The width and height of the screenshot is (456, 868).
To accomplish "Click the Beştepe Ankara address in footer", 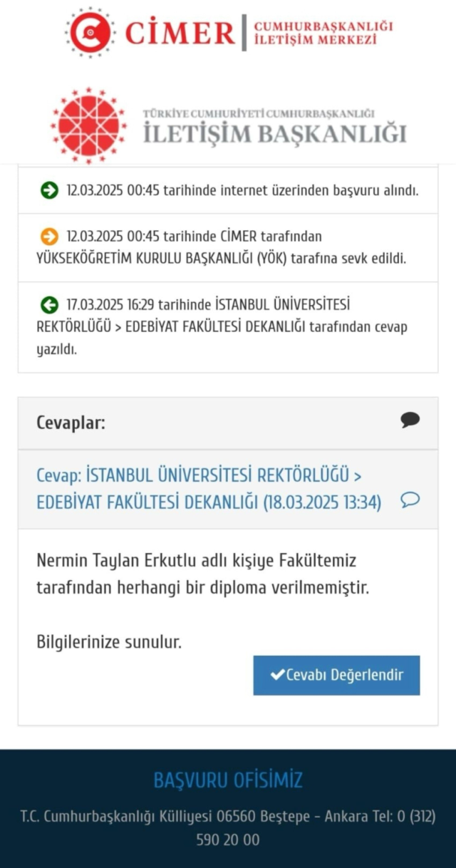I will pyautogui.click(x=228, y=817).
